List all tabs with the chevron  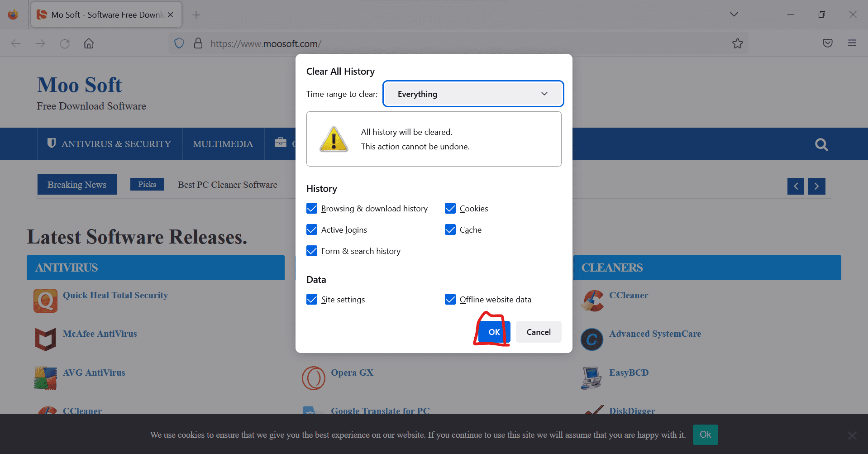[734, 14]
